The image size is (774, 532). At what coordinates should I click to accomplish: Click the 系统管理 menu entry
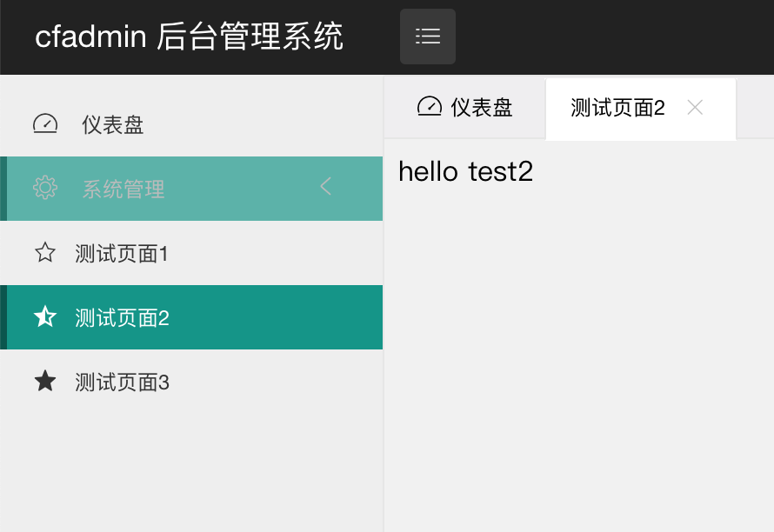tap(123, 187)
